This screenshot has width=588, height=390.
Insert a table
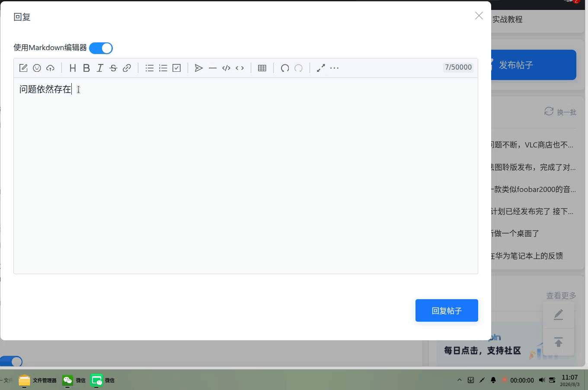coord(262,68)
